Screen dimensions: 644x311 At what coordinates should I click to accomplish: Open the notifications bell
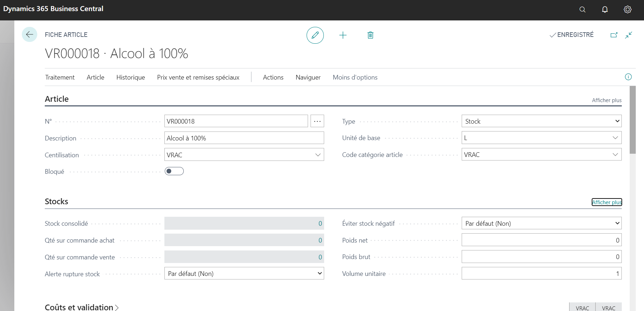(x=605, y=10)
